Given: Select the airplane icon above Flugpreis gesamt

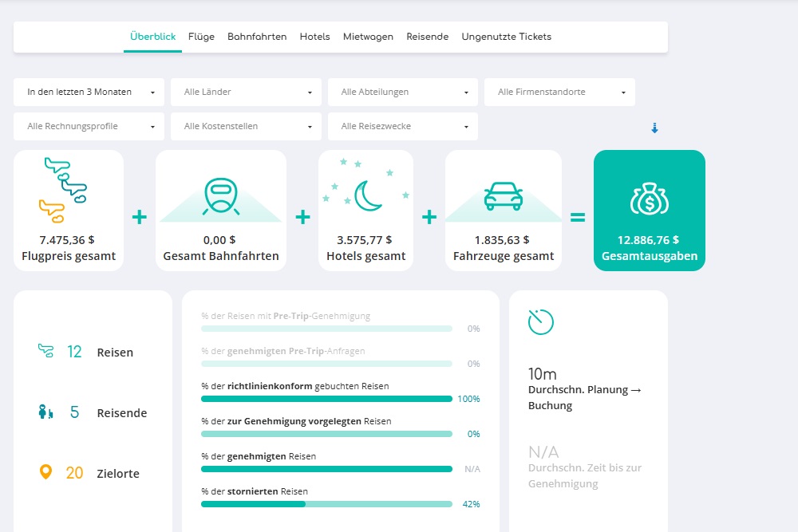Looking at the screenshot, I should pos(68,189).
